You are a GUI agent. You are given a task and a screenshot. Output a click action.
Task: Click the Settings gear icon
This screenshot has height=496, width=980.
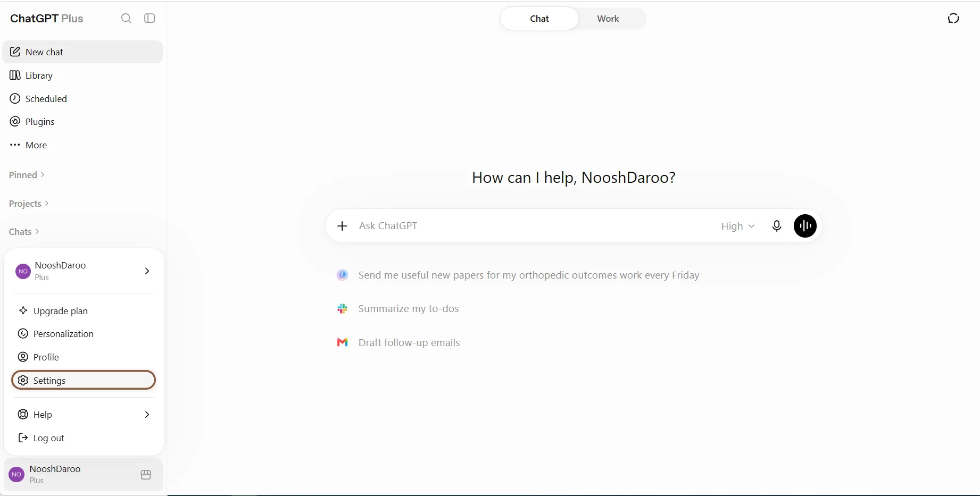[x=23, y=380]
